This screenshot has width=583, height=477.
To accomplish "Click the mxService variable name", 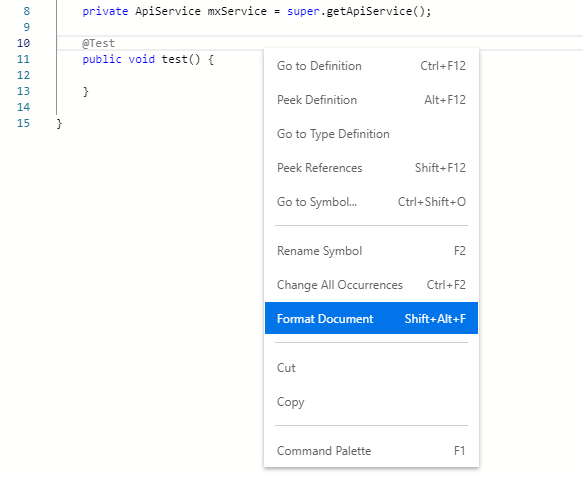I will (237, 11).
